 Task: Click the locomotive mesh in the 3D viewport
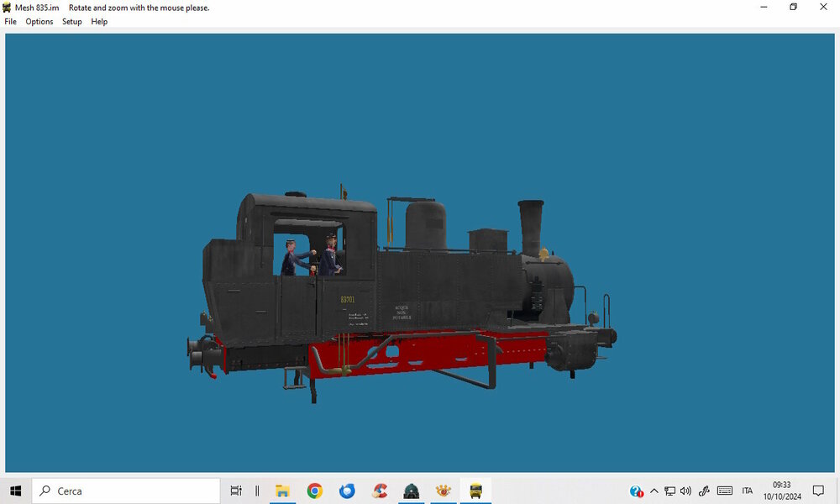click(x=402, y=292)
